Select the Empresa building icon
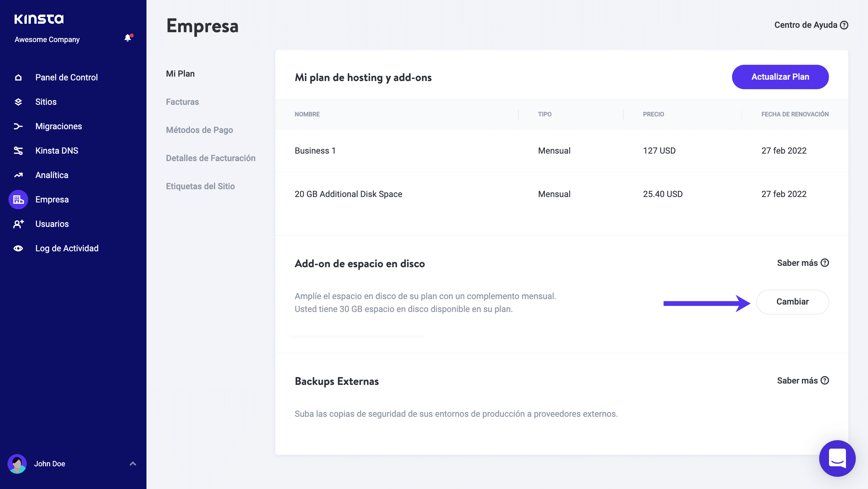 click(x=18, y=200)
